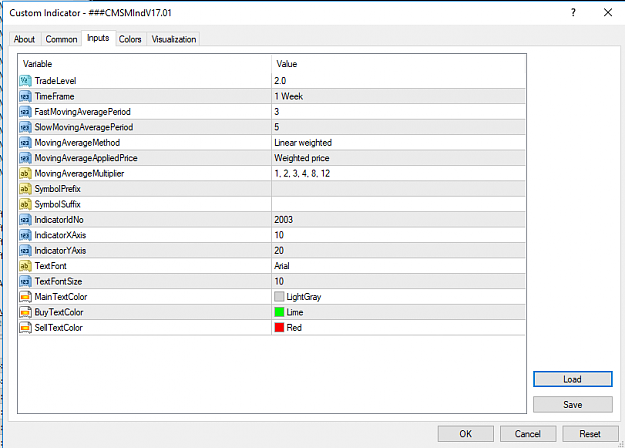Close the Custom Indicator dialog
625x448 pixels.
tap(608, 13)
